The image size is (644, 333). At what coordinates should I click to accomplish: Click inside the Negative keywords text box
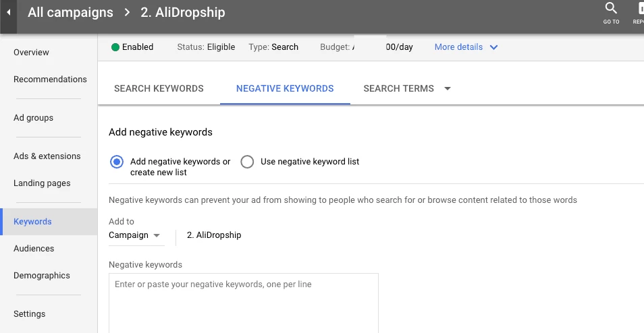[243, 302]
